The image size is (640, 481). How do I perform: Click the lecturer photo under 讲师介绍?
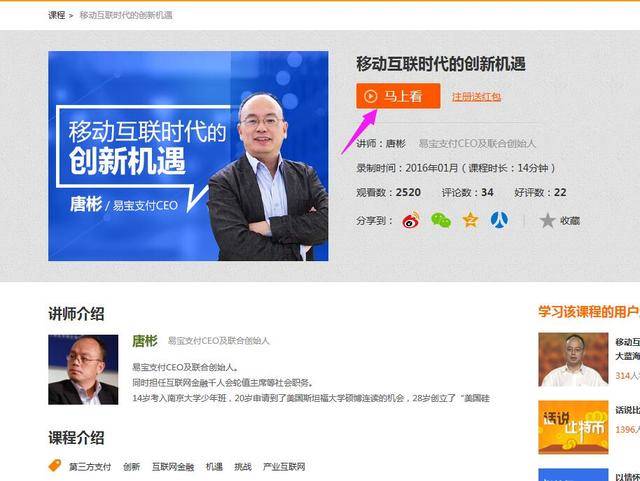(x=83, y=370)
